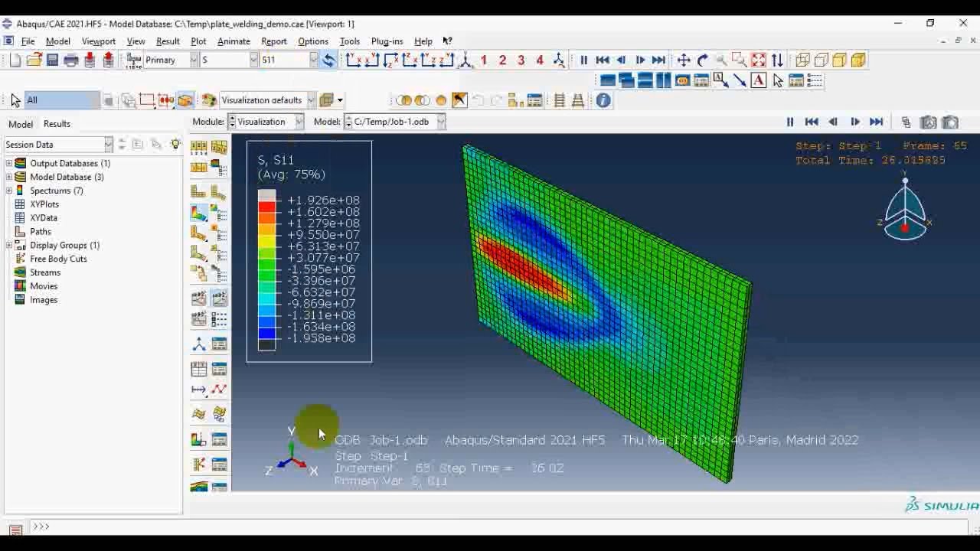Expand Output Databases tree node

pyautogui.click(x=9, y=163)
